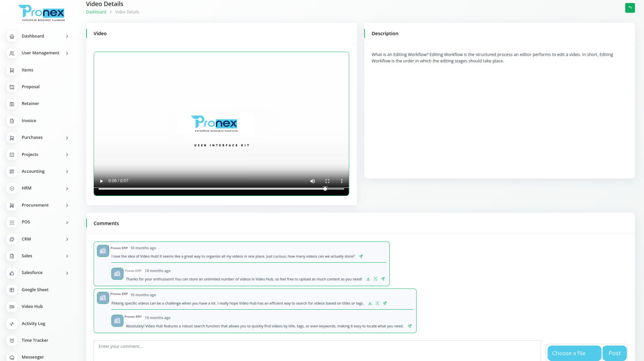The height and width of the screenshot is (361, 644).
Task: Click the User Management people icon
Action: (12, 53)
